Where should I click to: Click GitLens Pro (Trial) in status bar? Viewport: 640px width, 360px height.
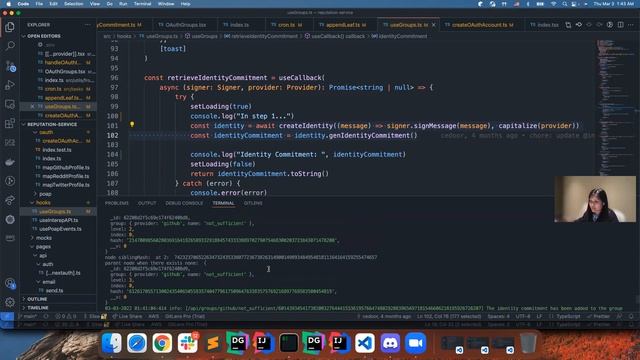click(184, 316)
